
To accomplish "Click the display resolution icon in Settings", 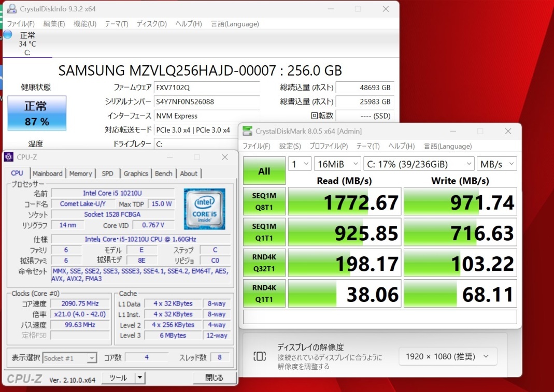I will point(260,356).
